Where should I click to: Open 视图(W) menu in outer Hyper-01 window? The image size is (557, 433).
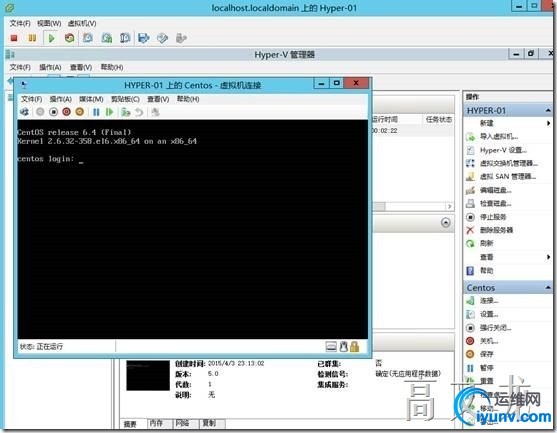click(x=49, y=23)
